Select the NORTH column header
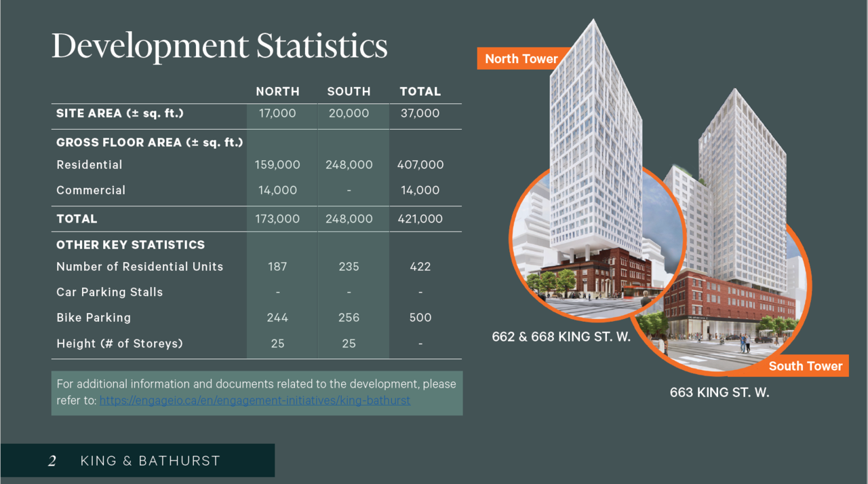This screenshot has width=868, height=484. [x=277, y=91]
